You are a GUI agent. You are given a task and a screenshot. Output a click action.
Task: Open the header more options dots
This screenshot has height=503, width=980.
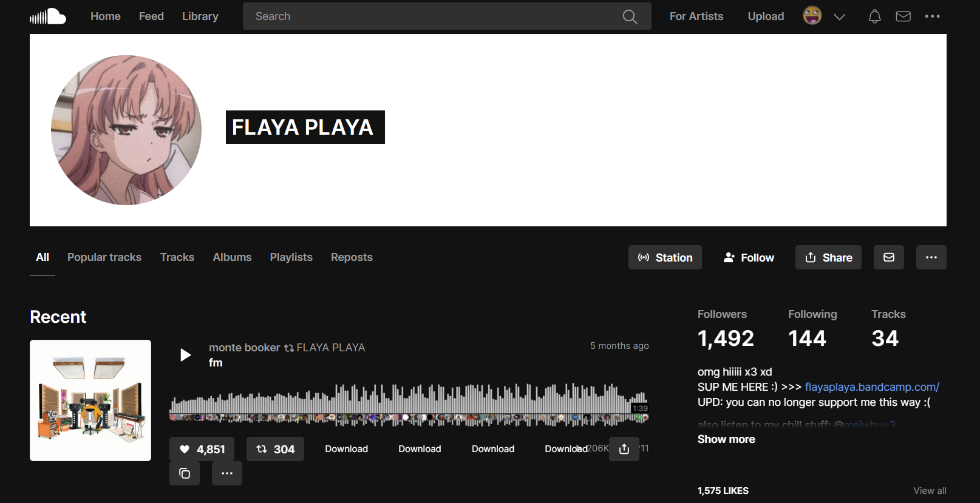[932, 16]
